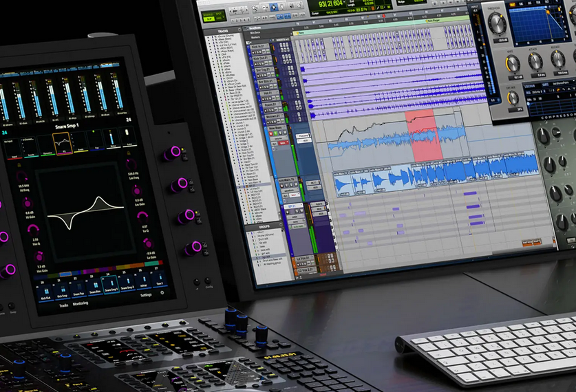Click the orange threshold point on compressor graph
The height and width of the screenshot is (392, 576).
[548, 12]
